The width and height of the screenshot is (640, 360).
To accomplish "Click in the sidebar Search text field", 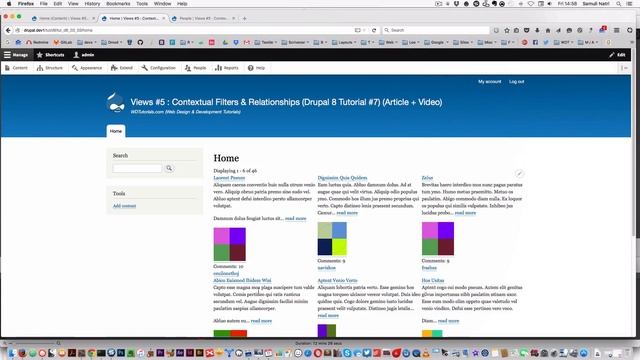I will (137, 168).
